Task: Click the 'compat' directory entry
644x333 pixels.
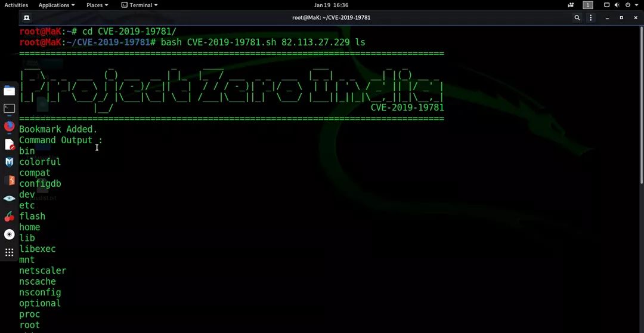Action: pyautogui.click(x=35, y=172)
